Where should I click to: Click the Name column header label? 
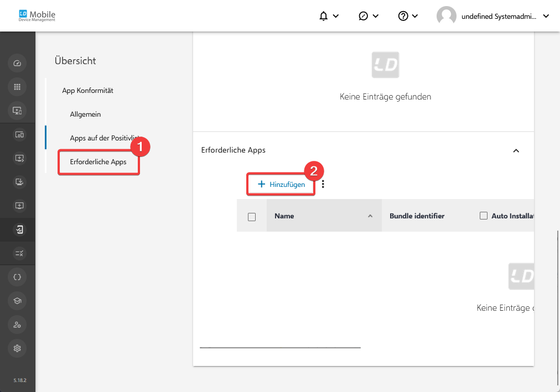point(284,216)
